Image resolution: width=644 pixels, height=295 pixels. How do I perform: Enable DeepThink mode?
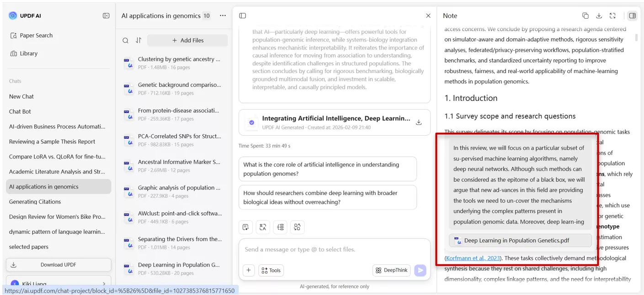click(391, 270)
